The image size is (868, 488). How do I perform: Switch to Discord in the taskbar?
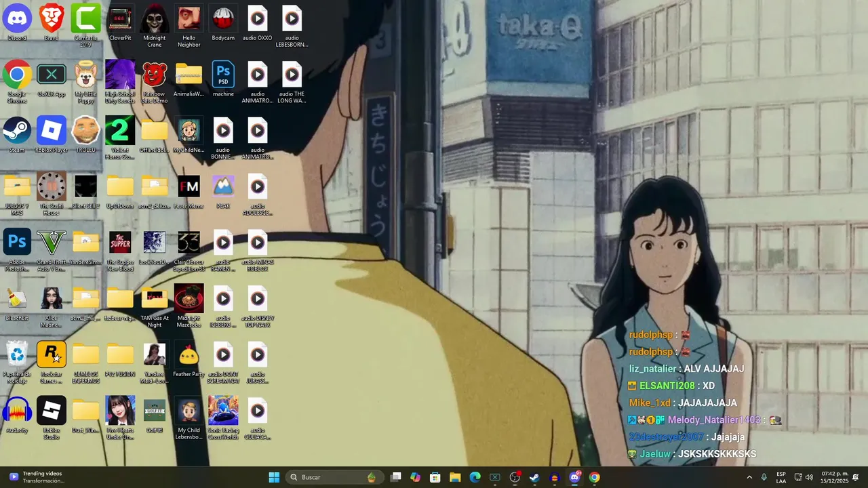click(574, 477)
